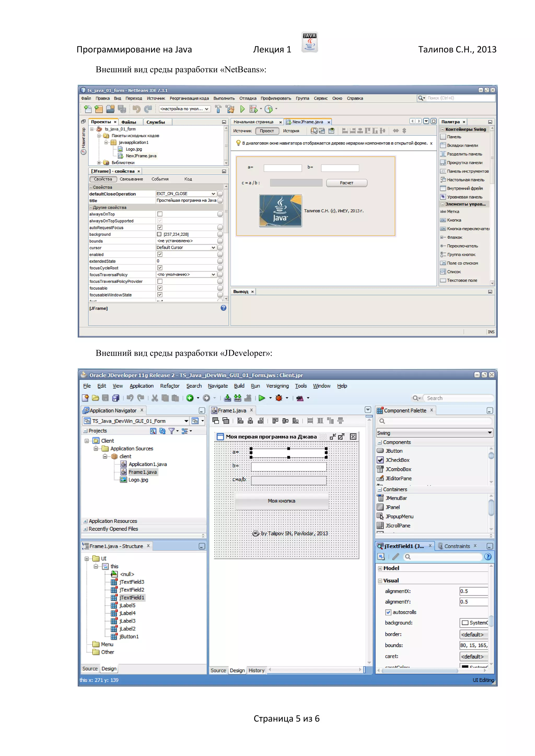Uncheck the enabled property checkbox
The width and height of the screenshot is (535, 756).
click(x=160, y=254)
